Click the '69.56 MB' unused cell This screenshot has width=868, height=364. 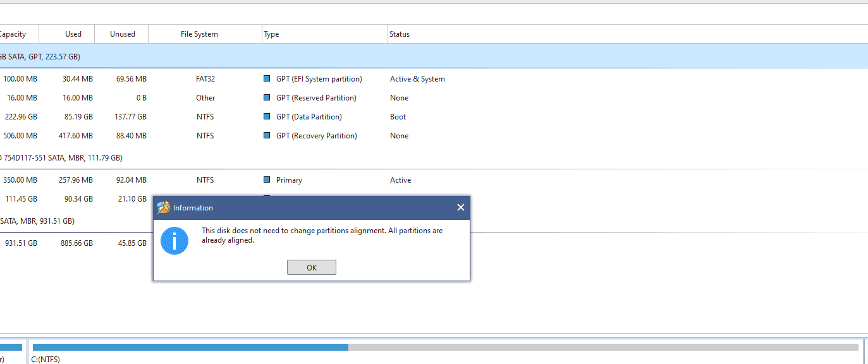pos(131,79)
